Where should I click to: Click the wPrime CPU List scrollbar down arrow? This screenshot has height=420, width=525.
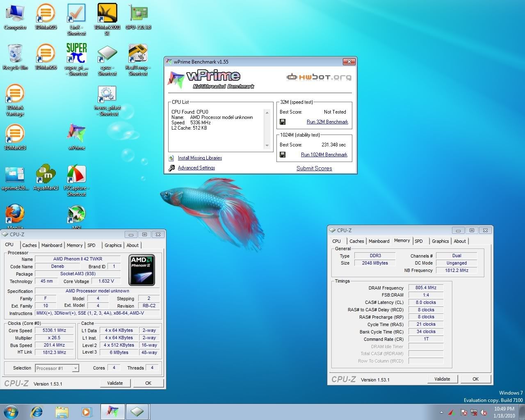pos(267,146)
